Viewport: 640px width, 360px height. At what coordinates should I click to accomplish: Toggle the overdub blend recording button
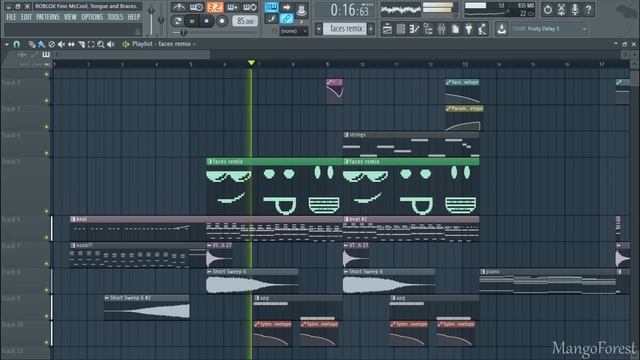[232, 7]
